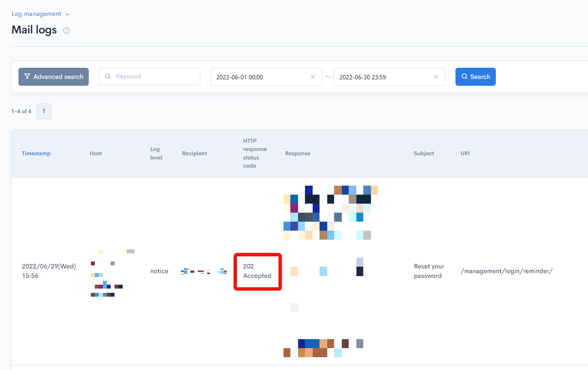Select the 2022/06/29 timestamp row entry
Image resolution: width=588 pixels, height=370 pixels.
50,271
